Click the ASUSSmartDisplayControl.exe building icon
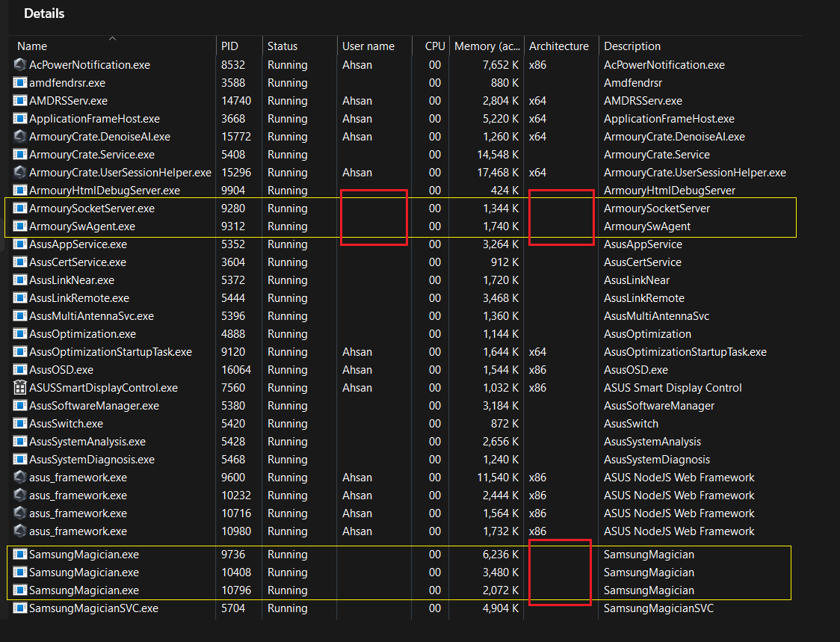Viewport: 840px width, 642px height. tap(20, 387)
